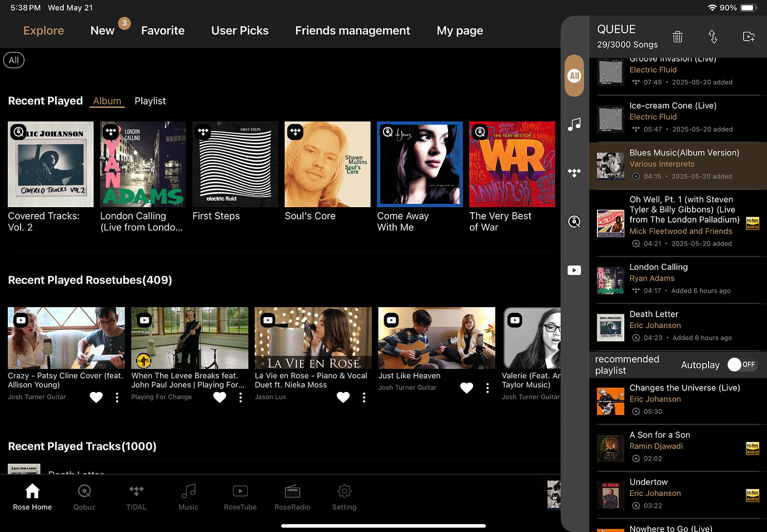
Task: Play recommended track Undertow
Action: click(678, 495)
